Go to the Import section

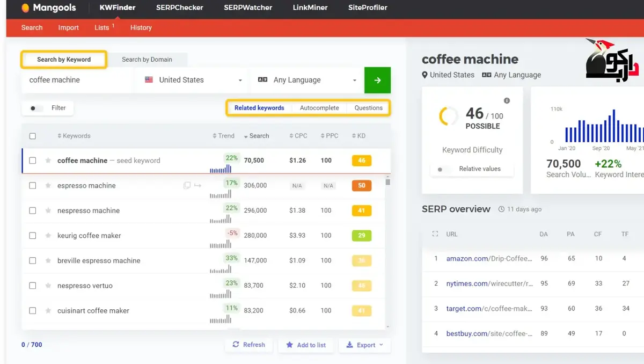(x=69, y=27)
